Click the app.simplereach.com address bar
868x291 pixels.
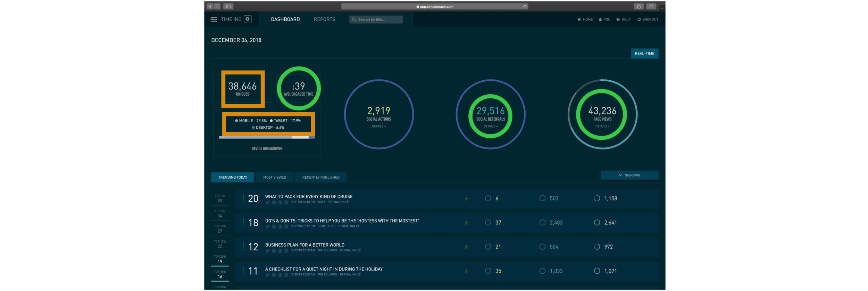click(x=435, y=6)
